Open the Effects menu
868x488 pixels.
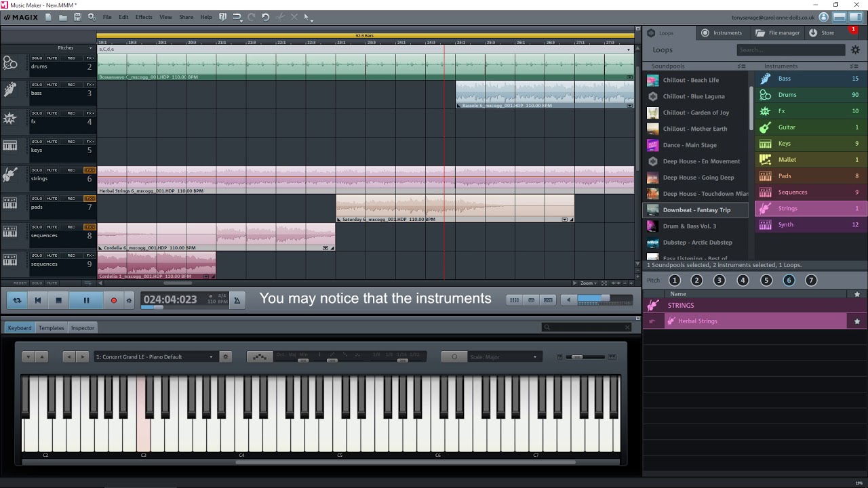click(144, 17)
